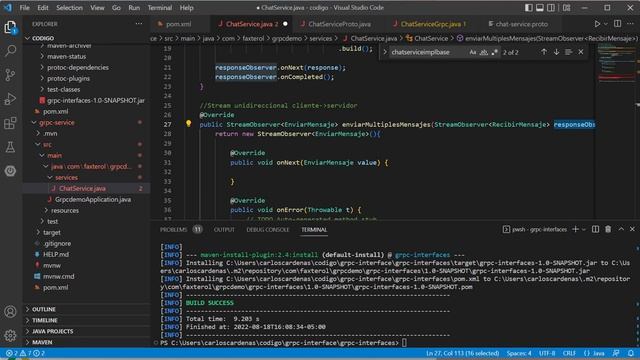This screenshot has height=360, width=640.
Task: Close the find widget
Action: click(581, 52)
